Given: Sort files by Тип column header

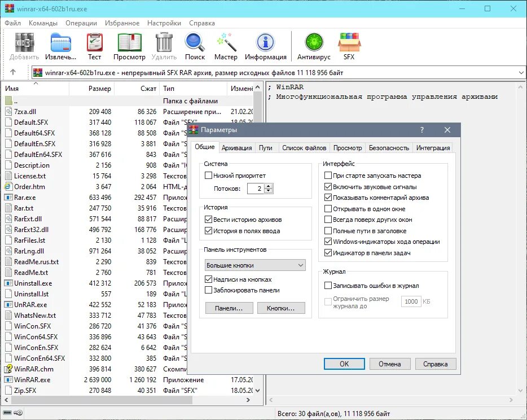Looking at the screenshot, I should (194, 89).
